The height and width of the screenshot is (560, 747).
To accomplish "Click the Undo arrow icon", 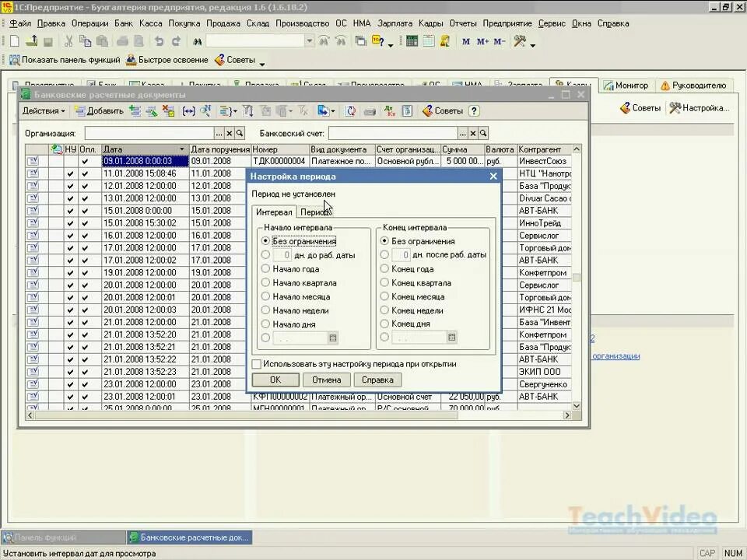I will coord(159,41).
